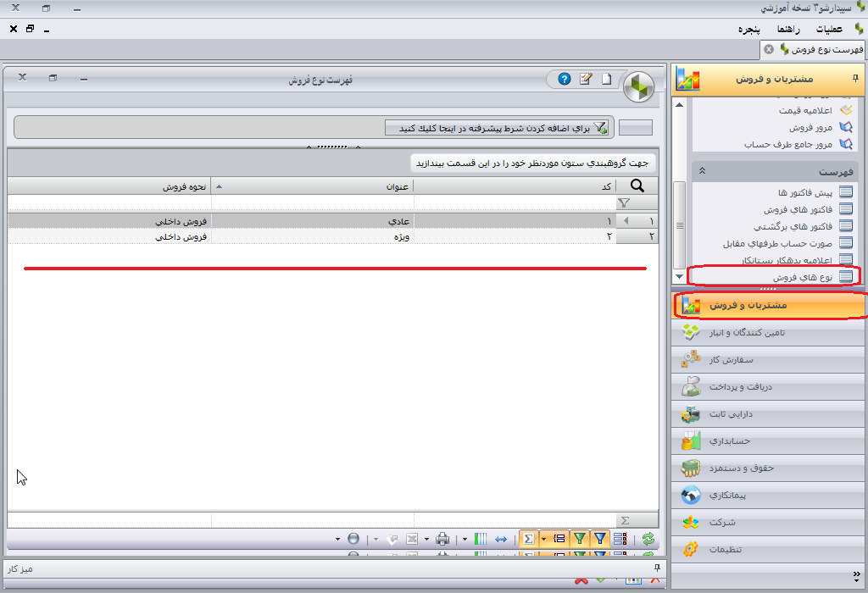Click the Excel export icon in the bottom toolbar

412,538
